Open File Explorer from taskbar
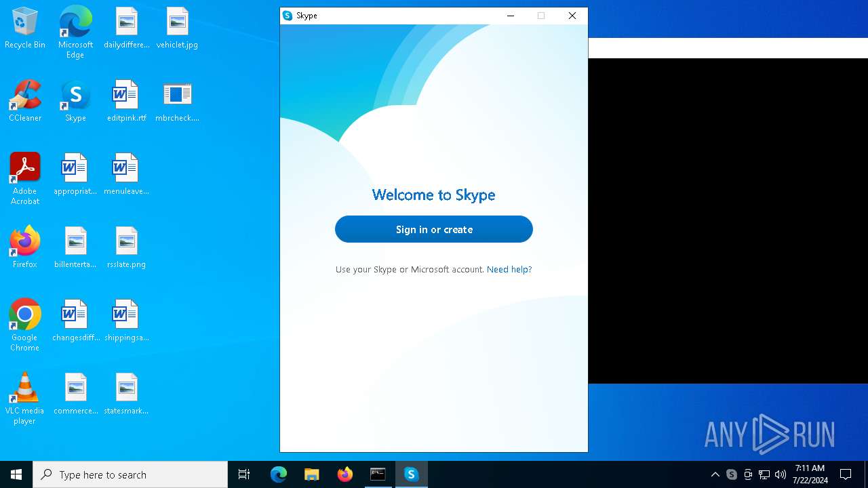Screen dimensions: 868x488 point(312,474)
